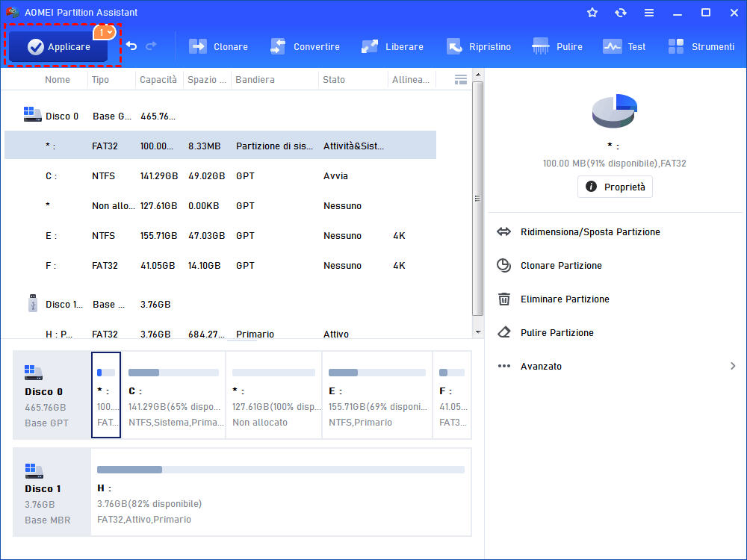Screen dimensions: 747x560
Task: Select the E: NTFS partition row
Action: tap(220, 236)
